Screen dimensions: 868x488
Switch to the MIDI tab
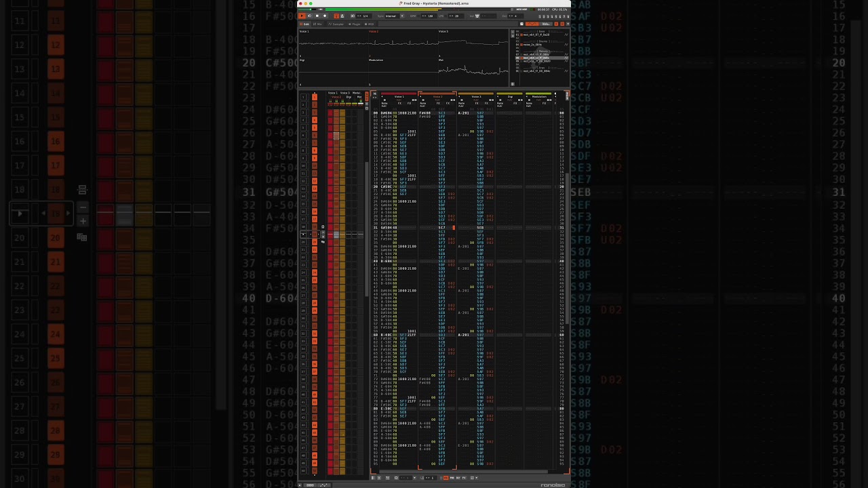[370, 24]
